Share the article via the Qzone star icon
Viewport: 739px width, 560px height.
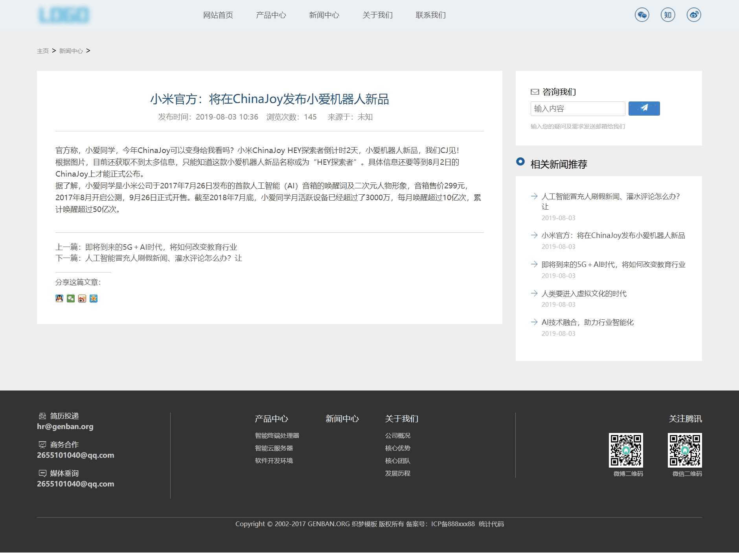coord(94,298)
